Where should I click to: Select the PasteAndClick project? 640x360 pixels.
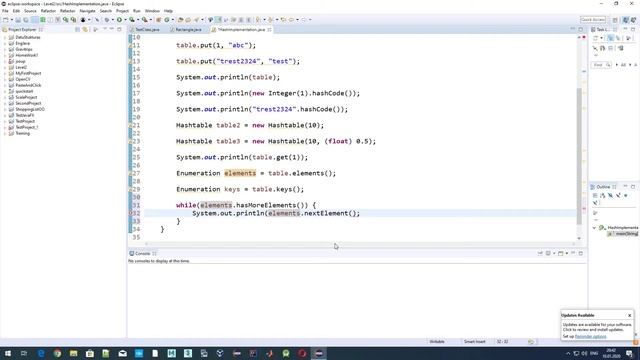click(x=28, y=85)
